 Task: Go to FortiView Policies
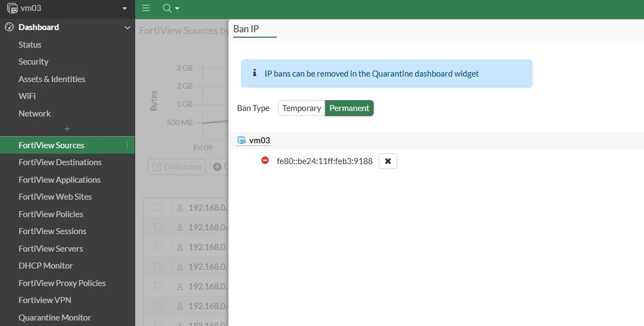tap(51, 214)
